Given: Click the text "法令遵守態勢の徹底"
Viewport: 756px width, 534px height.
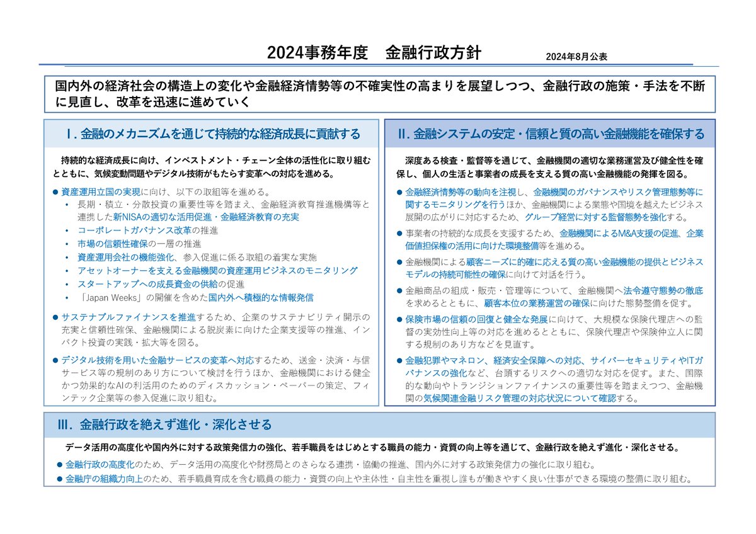Looking at the screenshot, I should [x=663, y=290].
